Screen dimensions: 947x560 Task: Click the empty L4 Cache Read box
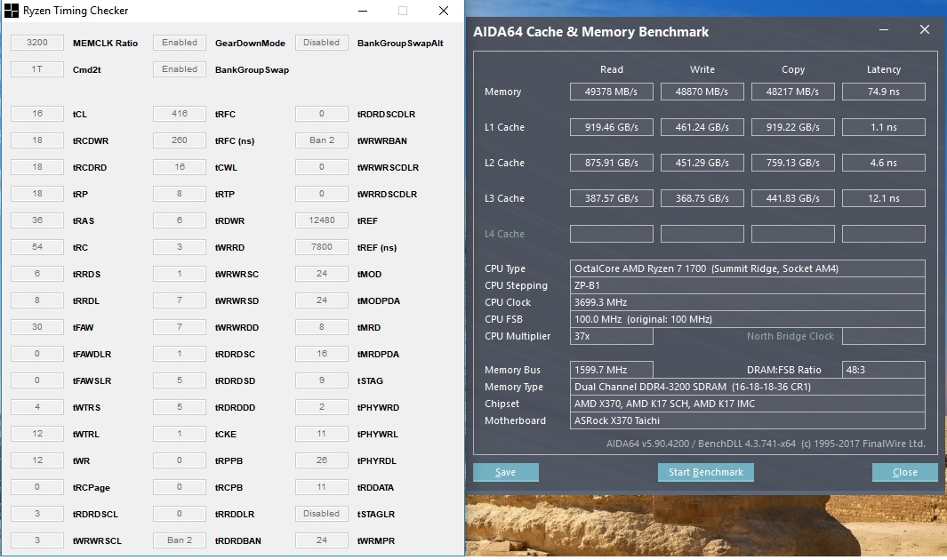[611, 234]
